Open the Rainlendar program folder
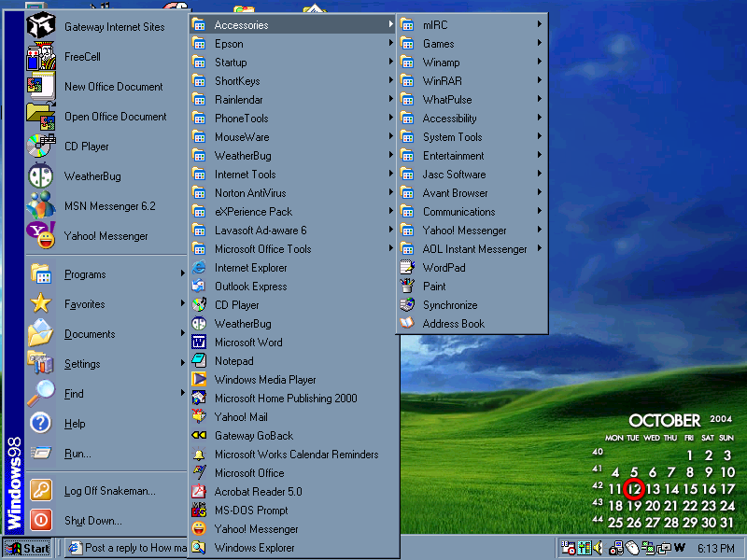This screenshot has height=560, width=747. (x=293, y=100)
